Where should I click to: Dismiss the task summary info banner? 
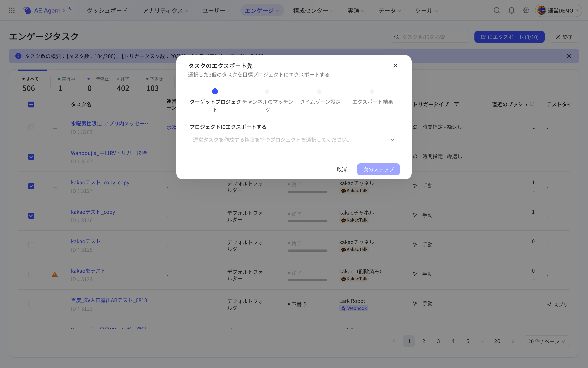[569, 56]
